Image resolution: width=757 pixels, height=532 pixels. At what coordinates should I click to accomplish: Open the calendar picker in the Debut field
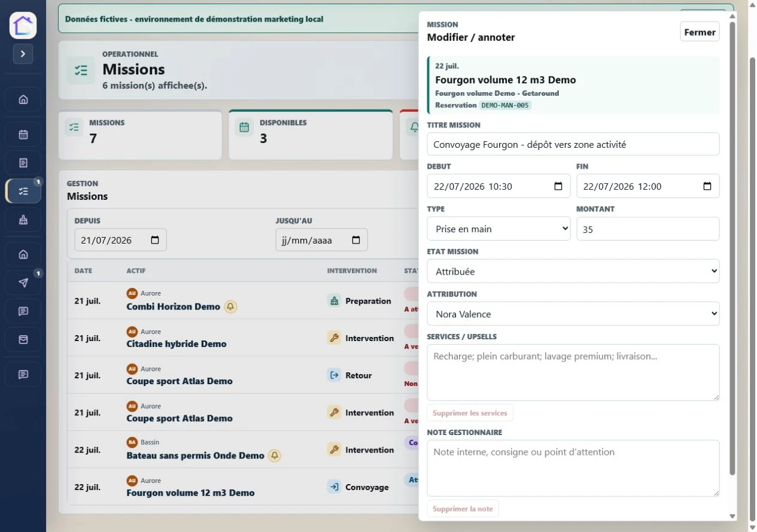[558, 186]
